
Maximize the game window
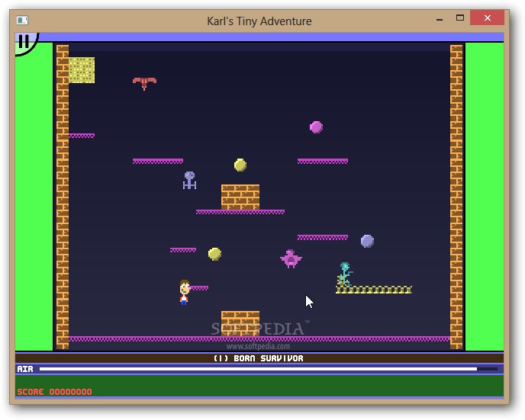coord(460,18)
